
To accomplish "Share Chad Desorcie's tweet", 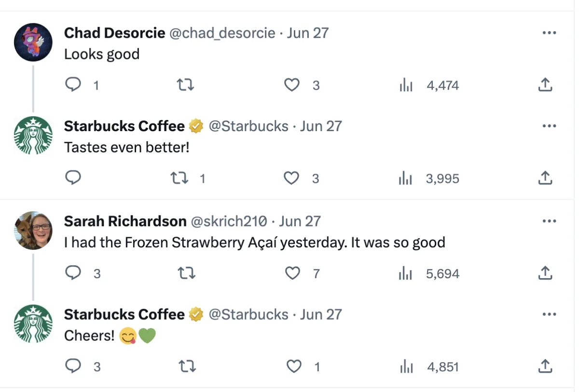I will click(x=544, y=85).
